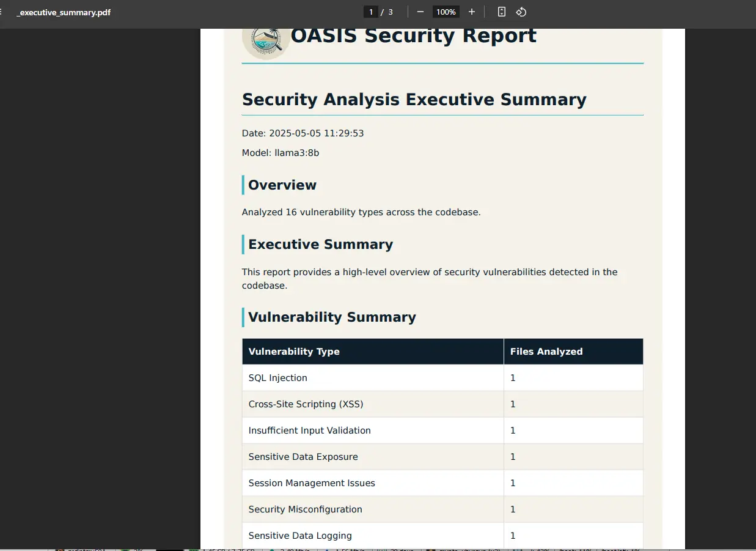Rotate the document counterclockwise

(521, 12)
